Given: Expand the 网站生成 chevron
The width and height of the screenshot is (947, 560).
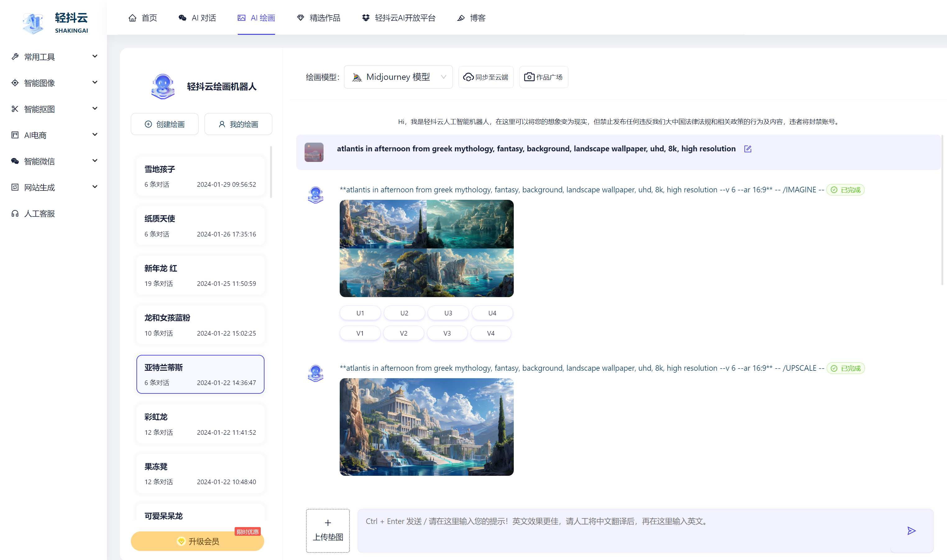Looking at the screenshot, I should coord(95,187).
